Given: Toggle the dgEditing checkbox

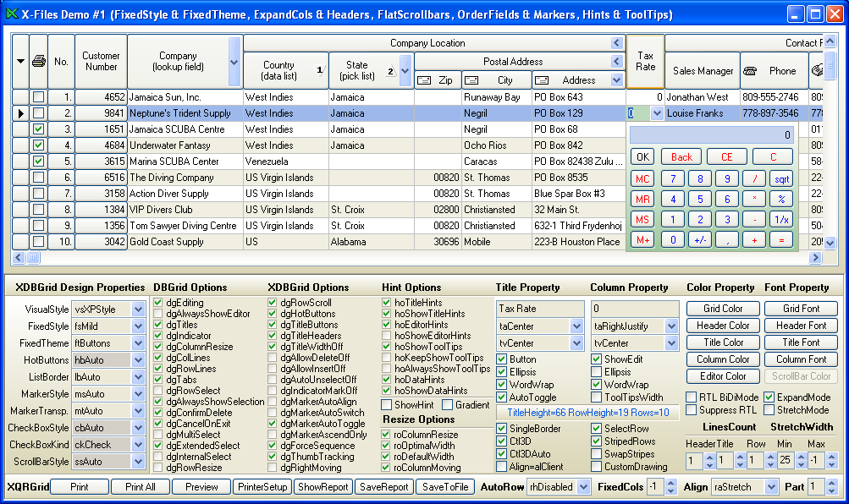Looking at the screenshot, I should [159, 303].
